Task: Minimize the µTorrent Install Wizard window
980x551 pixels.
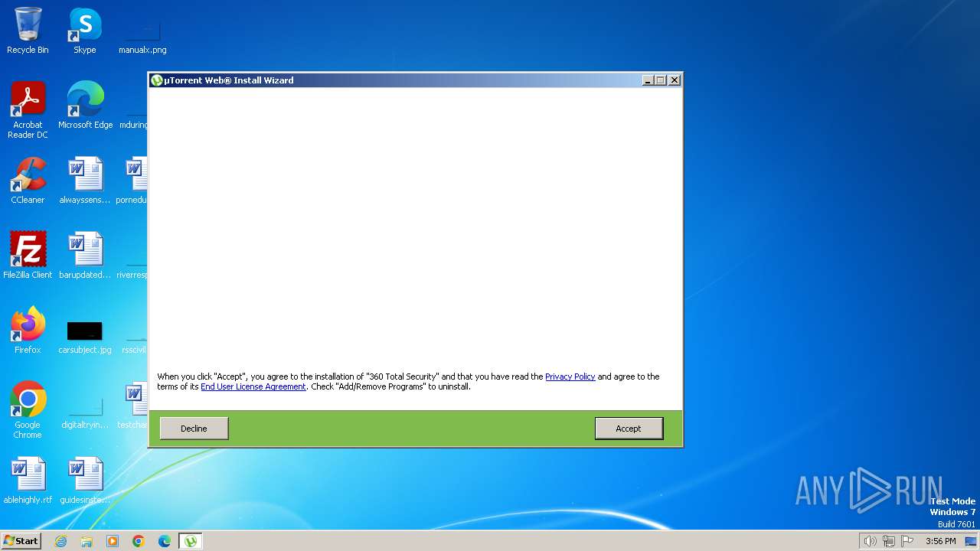Action: coord(648,80)
